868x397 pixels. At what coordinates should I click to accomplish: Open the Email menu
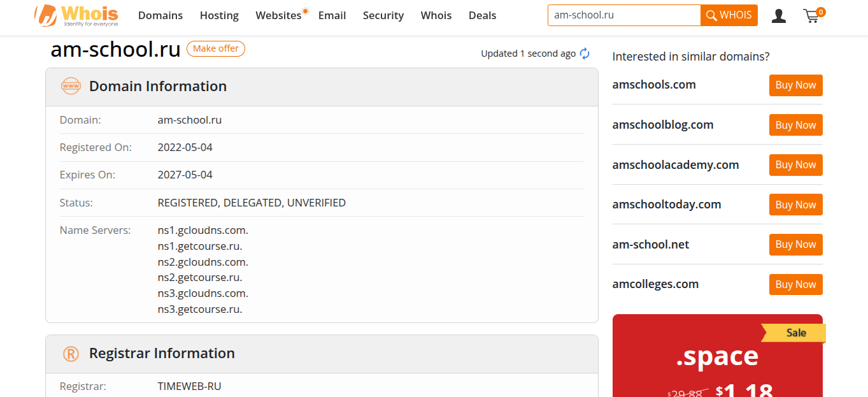(332, 15)
